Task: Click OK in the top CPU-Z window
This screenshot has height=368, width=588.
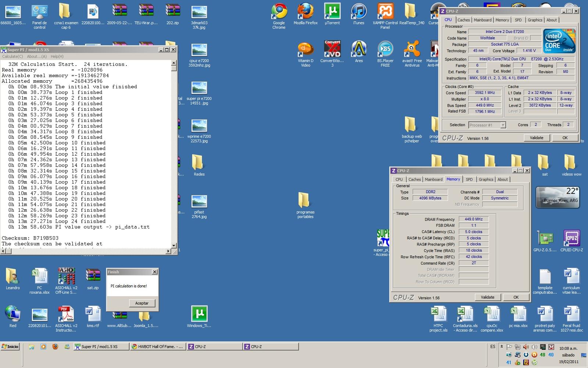Action: pyautogui.click(x=565, y=138)
